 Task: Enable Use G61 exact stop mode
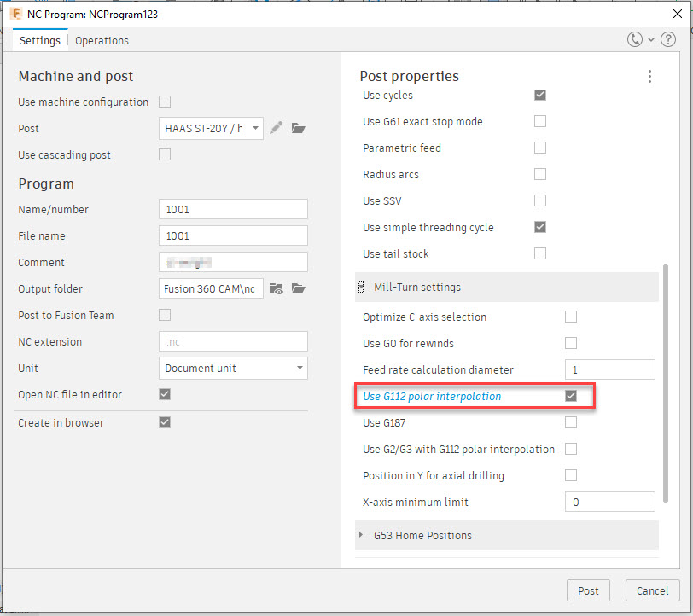pos(540,121)
